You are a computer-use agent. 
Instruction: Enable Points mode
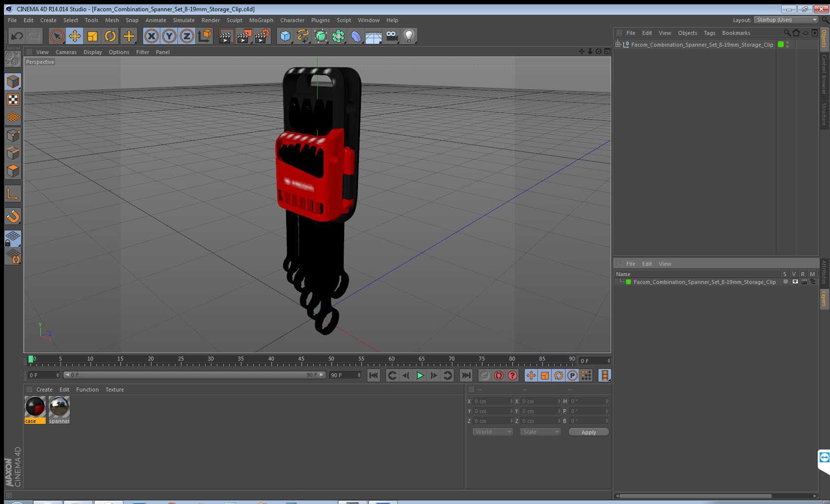pyautogui.click(x=13, y=136)
